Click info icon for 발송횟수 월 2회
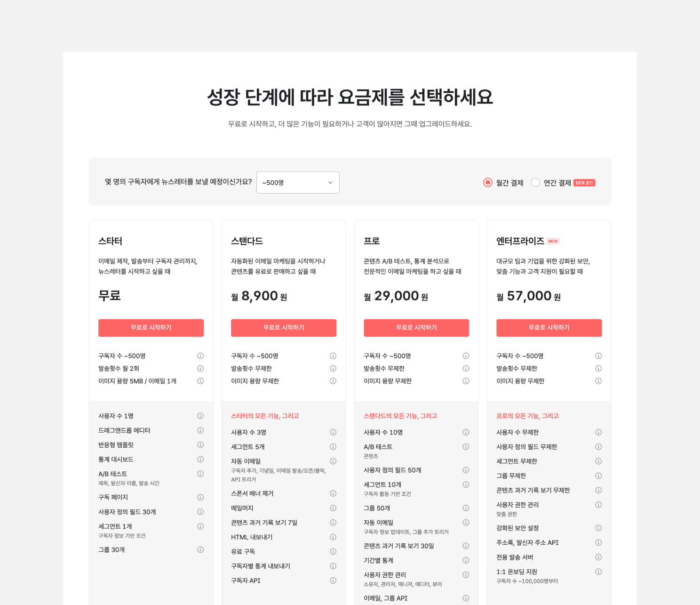Image resolution: width=700 pixels, height=605 pixels. (200, 368)
